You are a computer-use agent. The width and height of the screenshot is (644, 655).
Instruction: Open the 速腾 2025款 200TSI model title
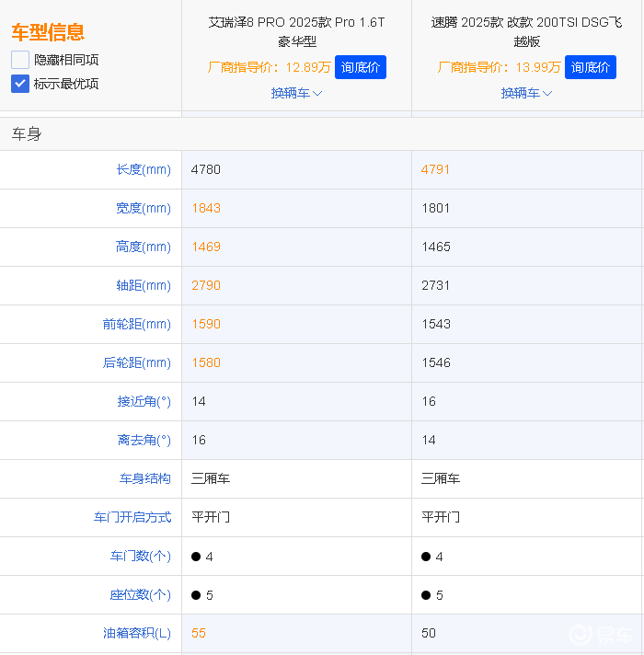pyautogui.click(x=526, y=31)
